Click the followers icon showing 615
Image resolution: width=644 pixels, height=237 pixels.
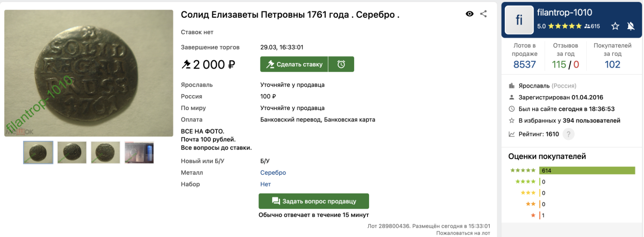pyautogui.click(x=592, y=26)
